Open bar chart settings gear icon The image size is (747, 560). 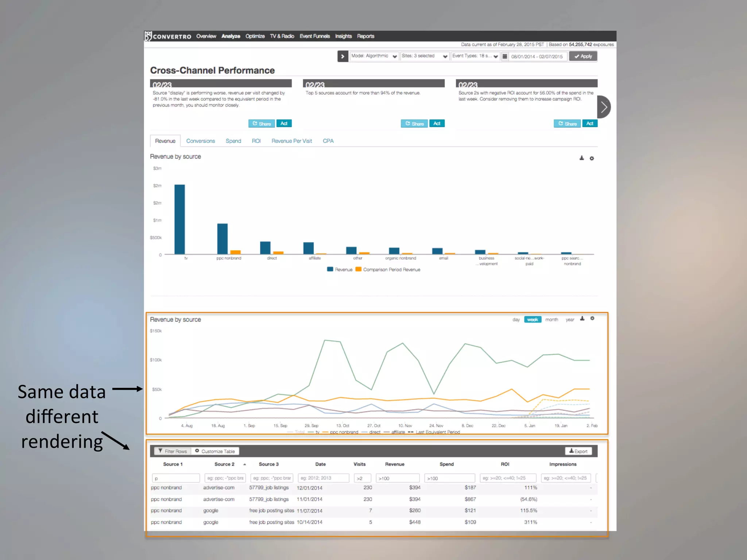(592, 158)
